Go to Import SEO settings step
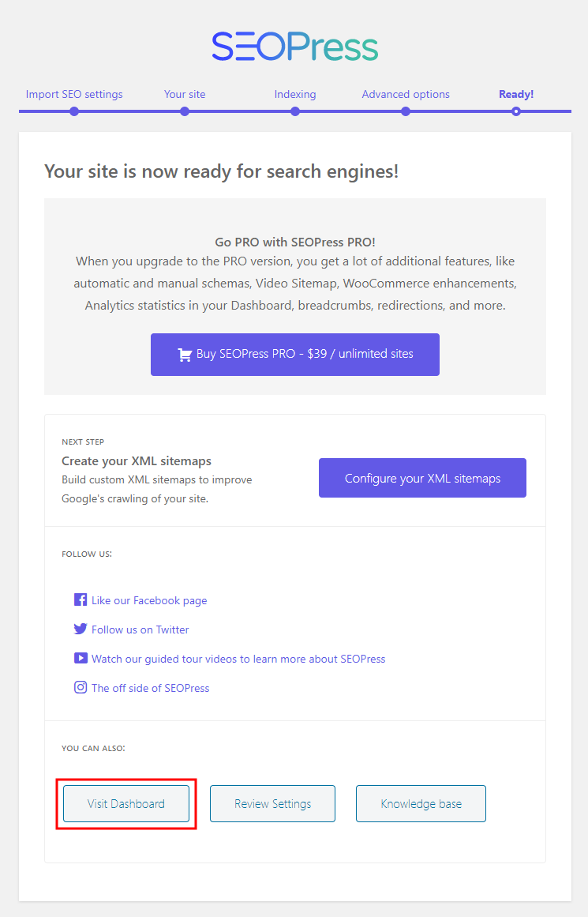The width and height of the screenshot is (588, 917). [x=74, y=94]
